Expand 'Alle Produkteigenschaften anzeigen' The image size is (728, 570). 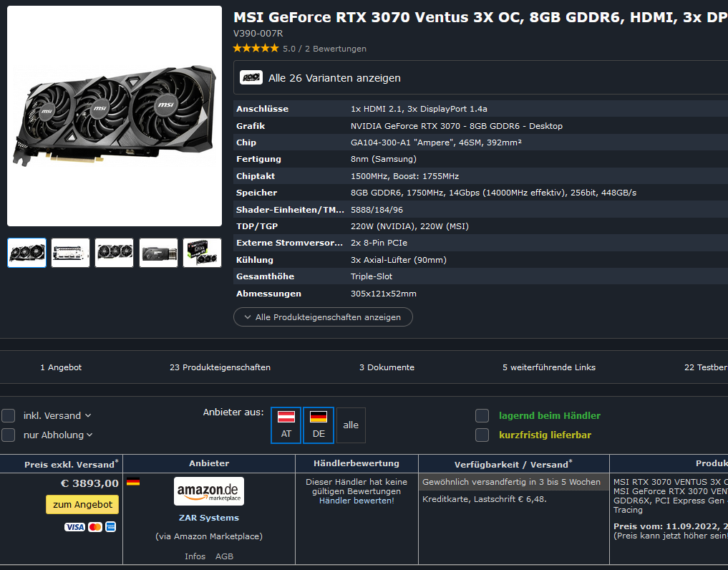(x=323, y=317)
